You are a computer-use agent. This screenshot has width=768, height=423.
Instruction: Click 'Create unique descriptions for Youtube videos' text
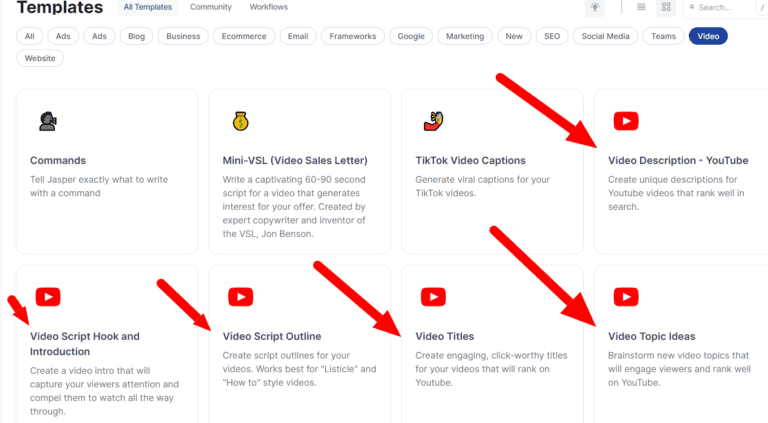pos(676,193)
